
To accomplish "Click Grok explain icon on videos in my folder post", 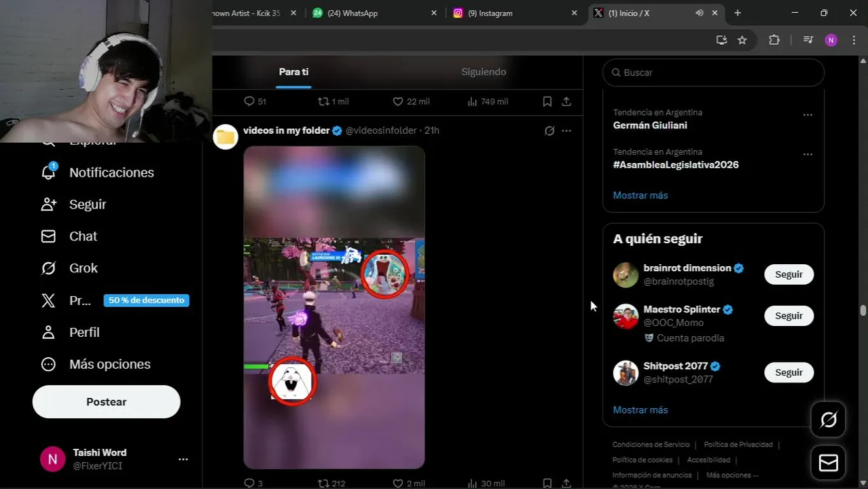I will pos(549,130).
